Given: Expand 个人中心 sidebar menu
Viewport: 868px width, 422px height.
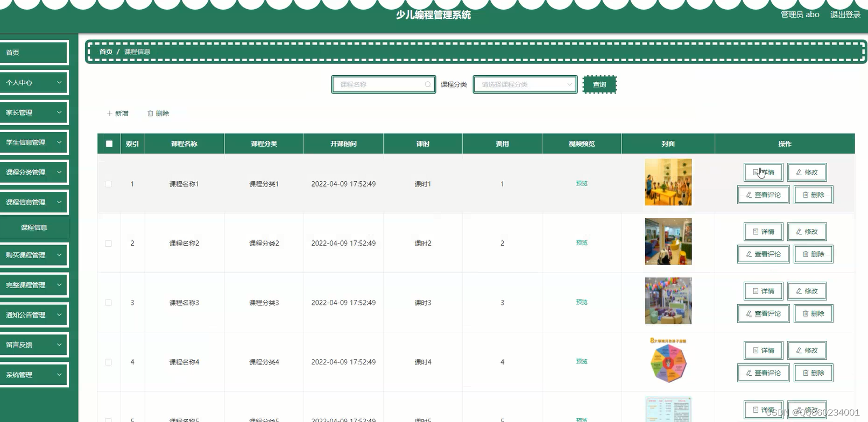Looking at the screenshot, I should pyautogui.click(x=34, y=83).
